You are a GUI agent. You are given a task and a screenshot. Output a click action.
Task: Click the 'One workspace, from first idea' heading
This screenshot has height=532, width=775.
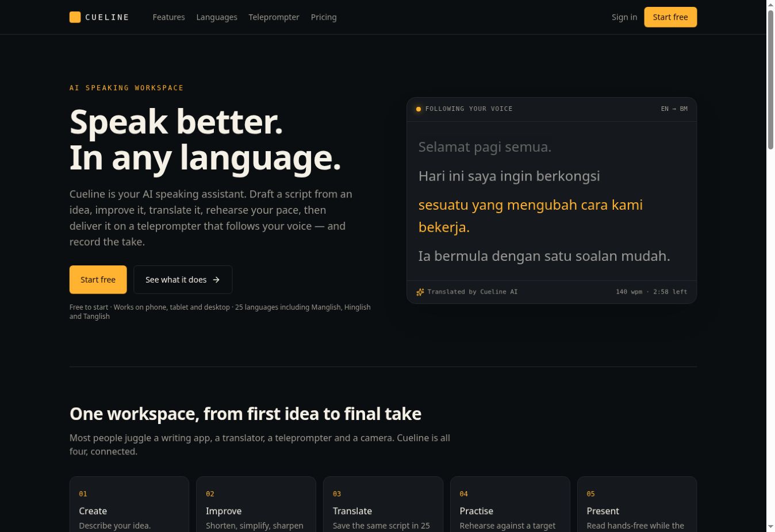coord(245,414)
